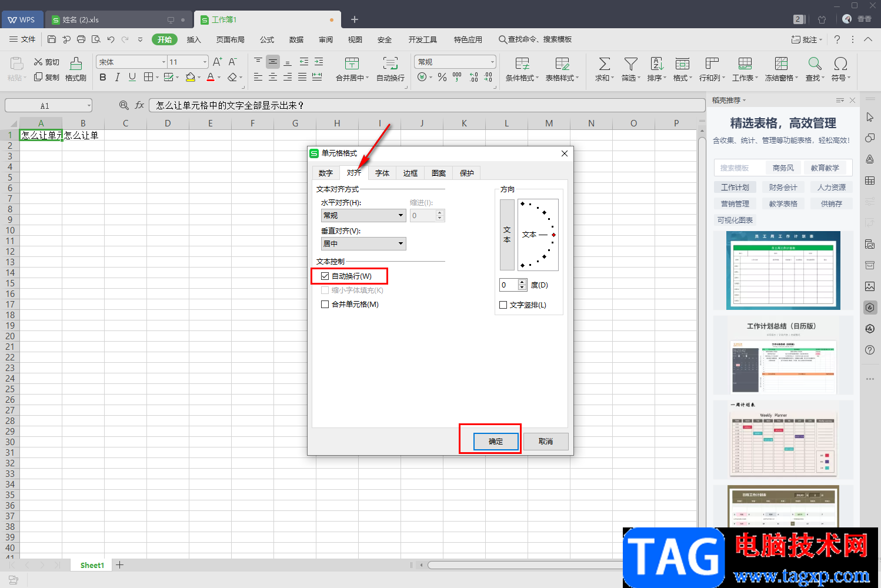Click the Filter funnel icon
Image resolution: width=881 pixels, height=588 pixels.
pos(630,64)
